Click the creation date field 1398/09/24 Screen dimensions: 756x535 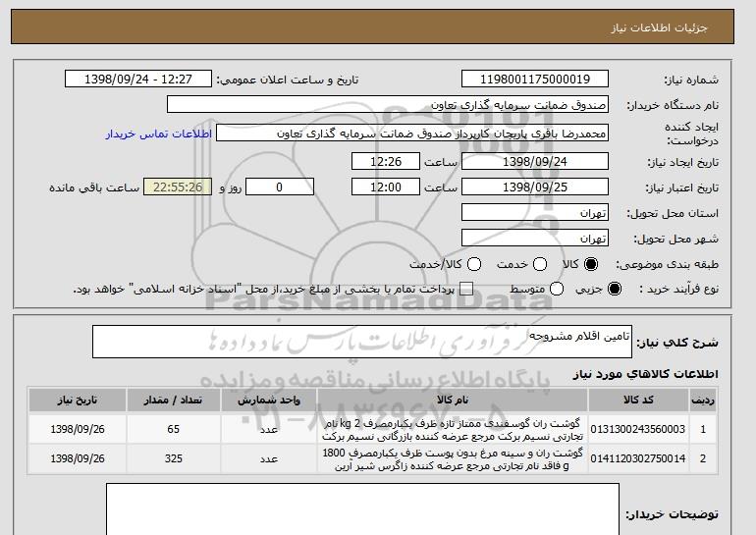535,161
